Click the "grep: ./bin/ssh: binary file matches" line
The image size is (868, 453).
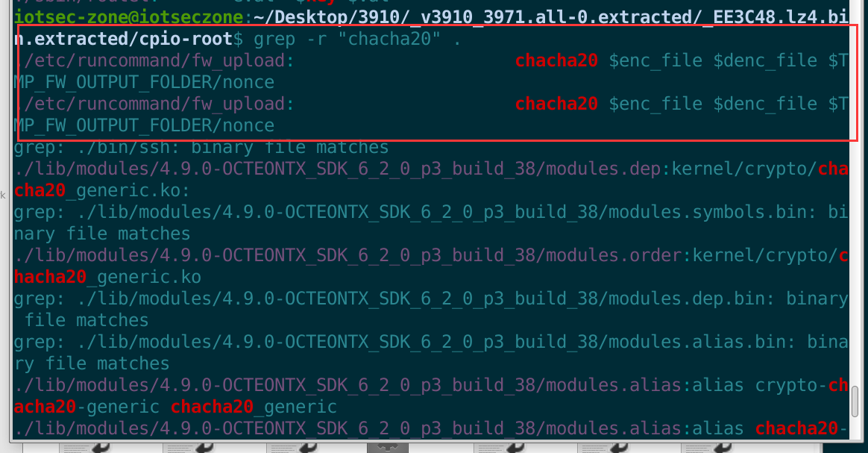201,147
